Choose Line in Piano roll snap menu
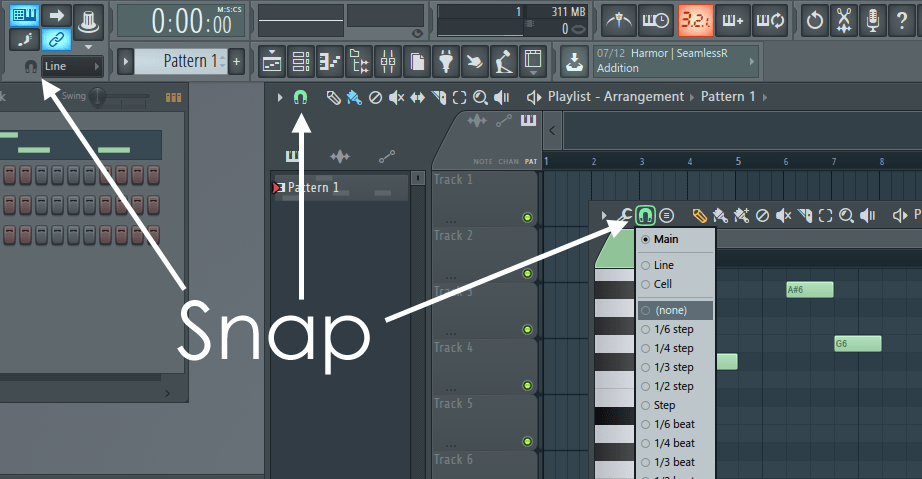The height and width of the screenshot is (479, 922). tap(675, 265)
